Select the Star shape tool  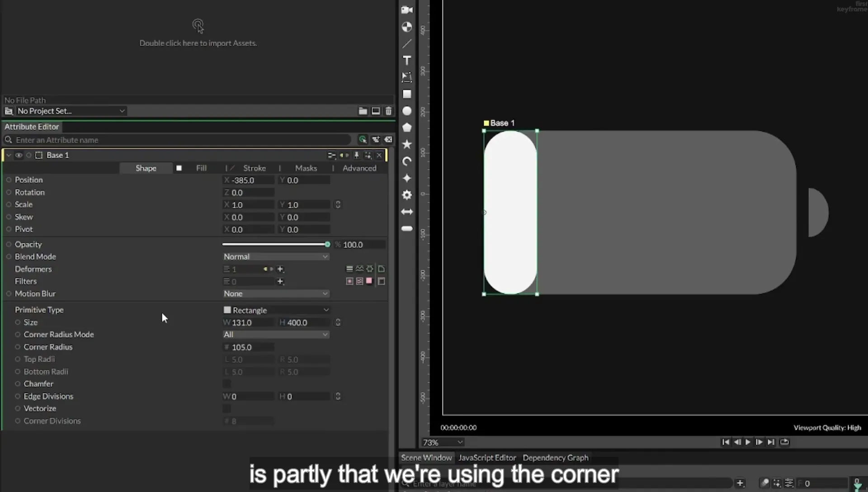pyautogui.click(x=407, y=144)
